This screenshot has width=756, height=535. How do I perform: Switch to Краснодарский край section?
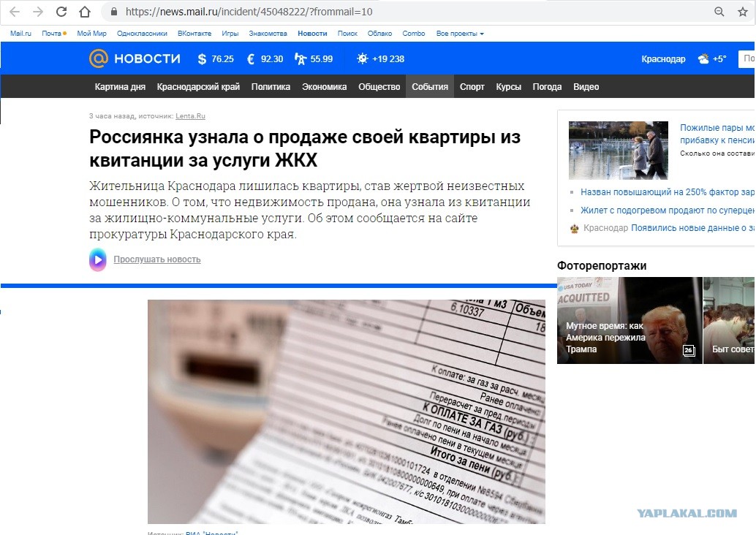pyautogui.click(x=198, y=87)
